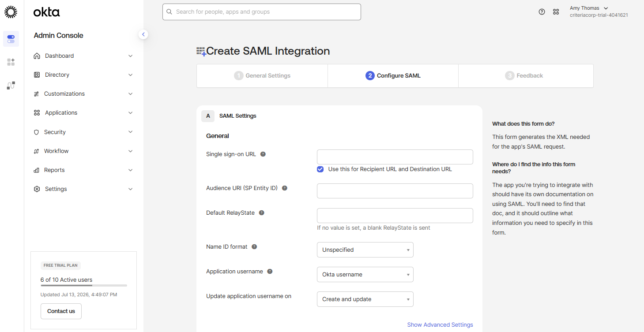This screenshot has width=644, height=332.
Task: Click the help icon next to Audience URI
Action: (285, 188)
